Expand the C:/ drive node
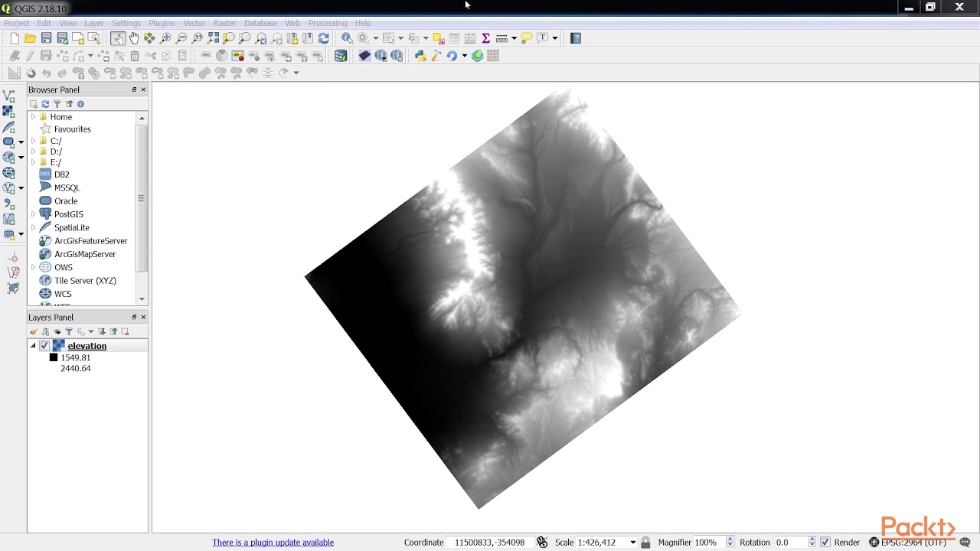Screen dimensions: 980x551 33,141
